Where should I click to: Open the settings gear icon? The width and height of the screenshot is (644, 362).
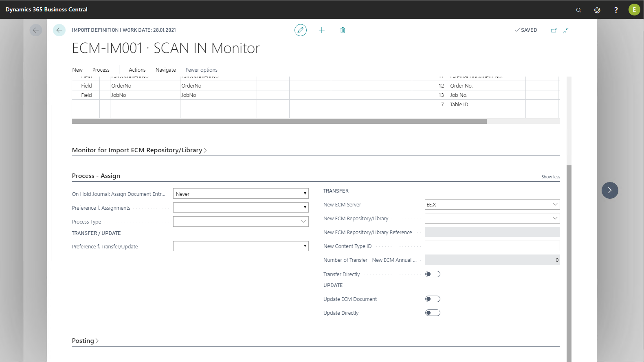pos(597,10)
